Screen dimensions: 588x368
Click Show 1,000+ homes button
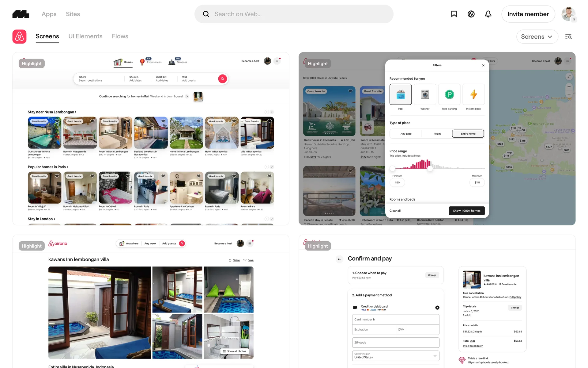pyautogui.click(x=466, y=211)
